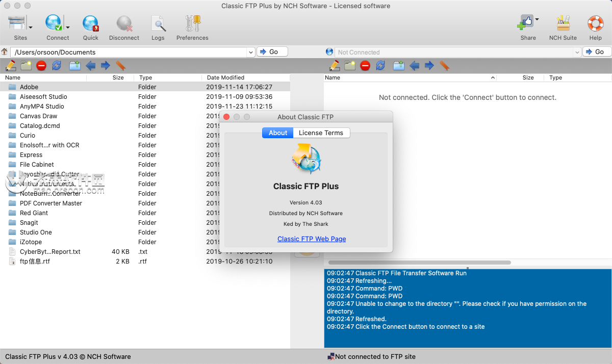Image resolution: width=612 pixels, height=364 pixels.
Task: Switch to the License Terms tab
Action: pos(321,133)
